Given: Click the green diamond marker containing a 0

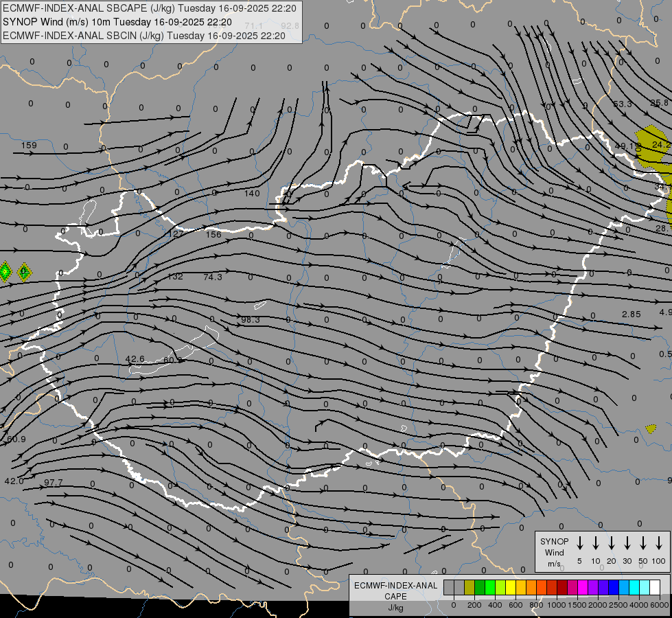Looking at the screenshot, I should pyautogui.click(x=24, y=271).
